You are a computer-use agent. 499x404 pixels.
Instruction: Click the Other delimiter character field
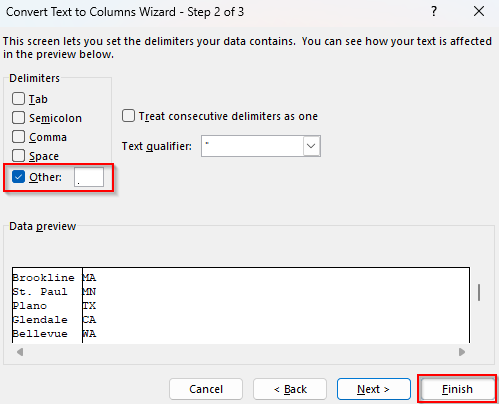tap(89, 177)
